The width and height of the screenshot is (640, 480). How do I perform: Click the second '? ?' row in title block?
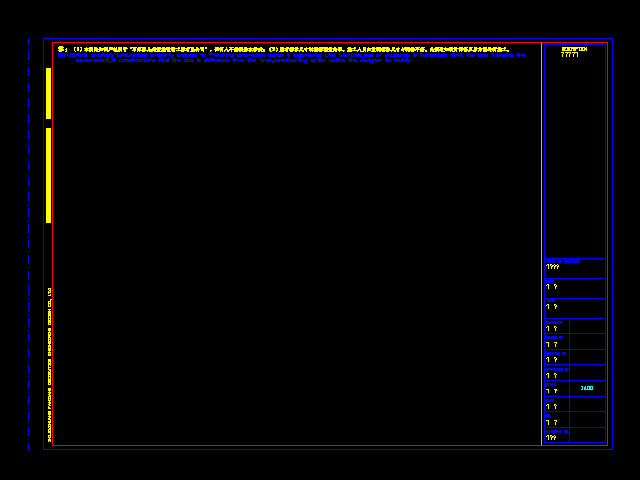click(x=552, y=307)
